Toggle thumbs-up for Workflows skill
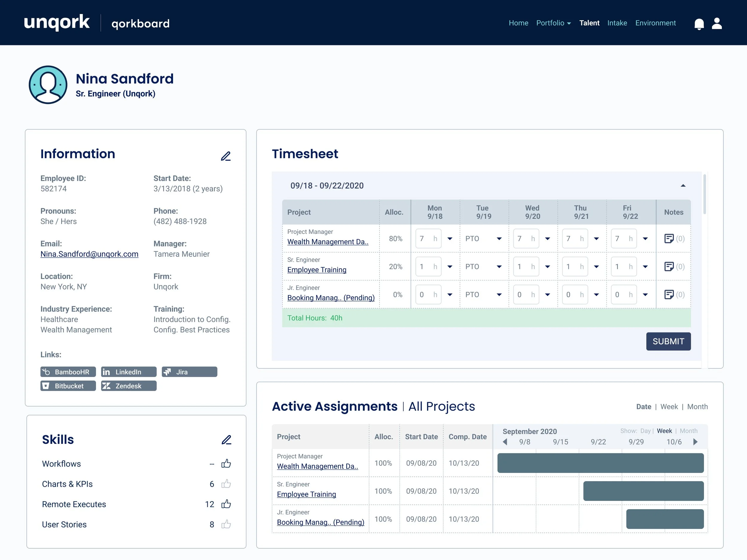Viewport: 747px width, 560px height. 226,464
